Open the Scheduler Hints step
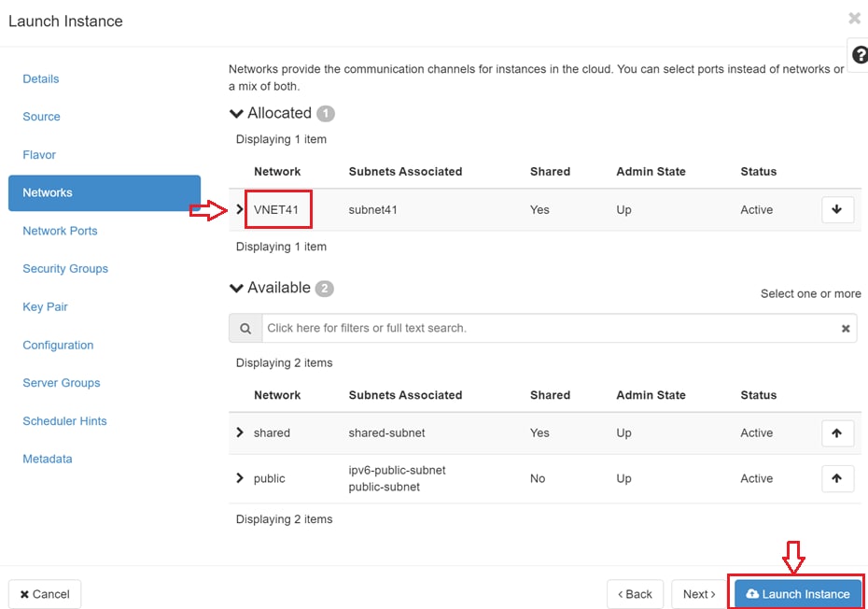 point(64,421)
